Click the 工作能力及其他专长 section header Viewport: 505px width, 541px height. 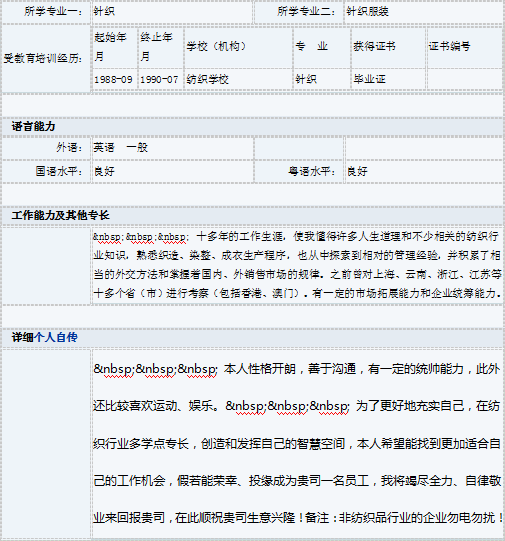click(x=61, y=215)
